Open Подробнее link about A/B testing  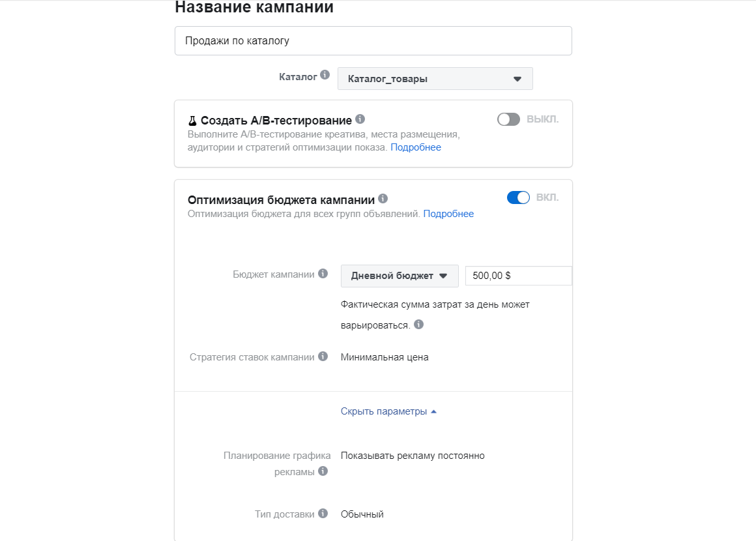416,147
